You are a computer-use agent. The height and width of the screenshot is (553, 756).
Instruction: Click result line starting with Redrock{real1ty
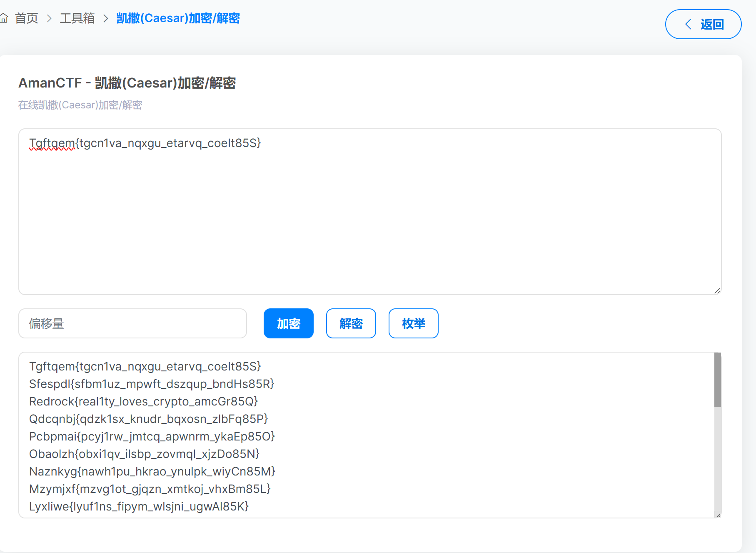pyautogui.click(x=144, y=401)
